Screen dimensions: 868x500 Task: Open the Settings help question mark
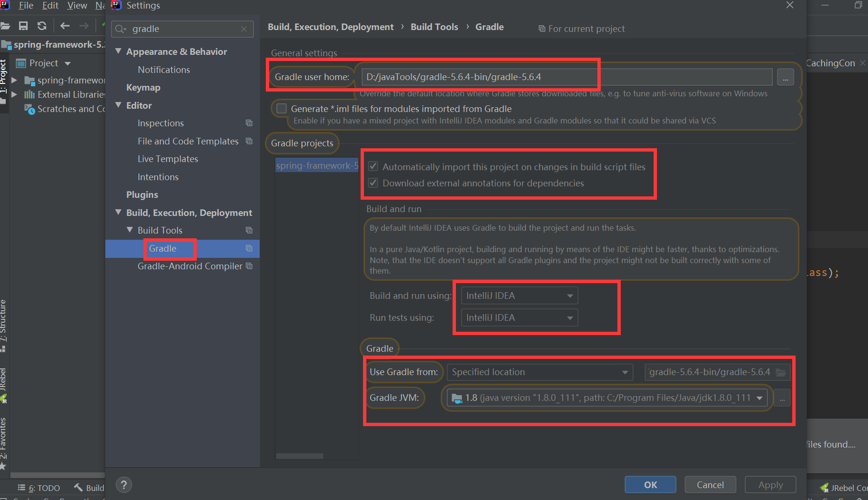click(x=124, y=485)
